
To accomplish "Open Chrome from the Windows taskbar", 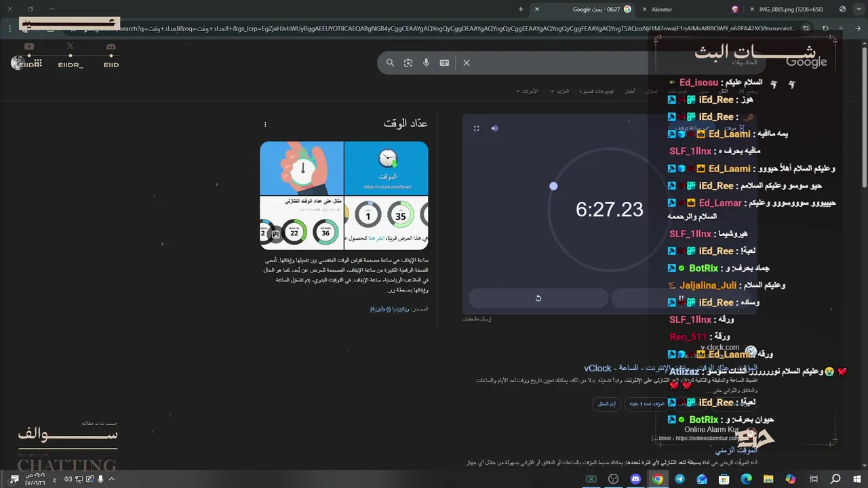I will point(657,479).
